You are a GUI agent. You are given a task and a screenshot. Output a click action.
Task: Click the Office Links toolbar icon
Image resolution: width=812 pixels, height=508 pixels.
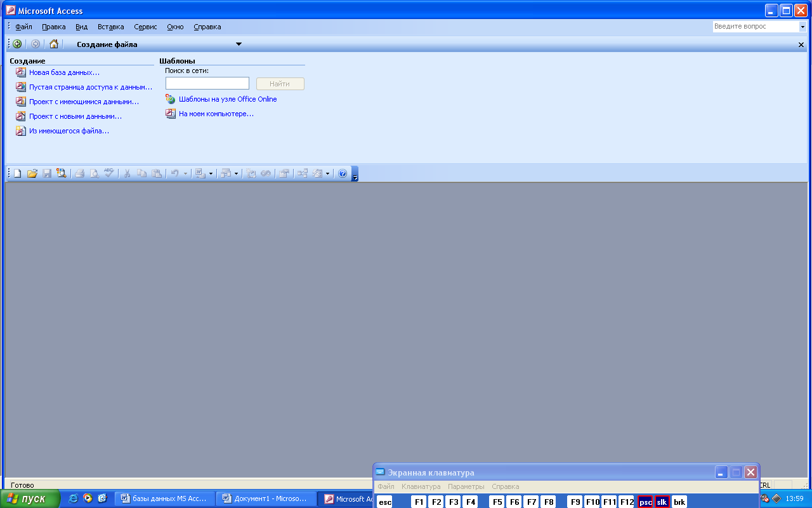coord(200,173)
